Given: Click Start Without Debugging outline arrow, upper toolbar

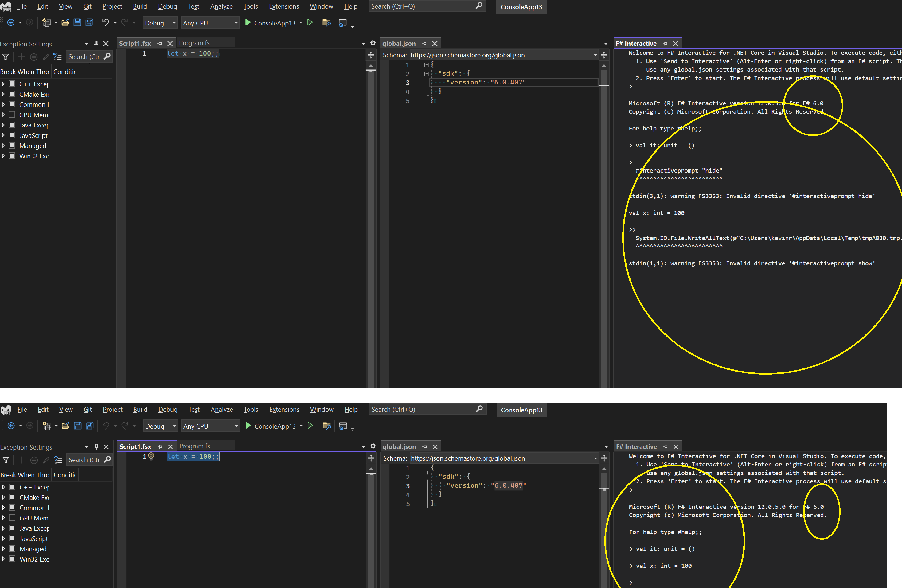Looking at the screenshot, I should [x=310, y=23].
